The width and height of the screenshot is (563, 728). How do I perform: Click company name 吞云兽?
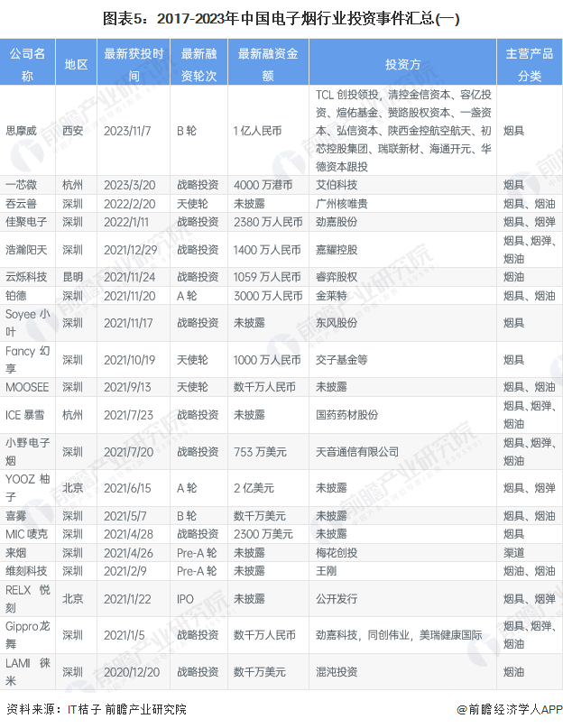(22, 203)
